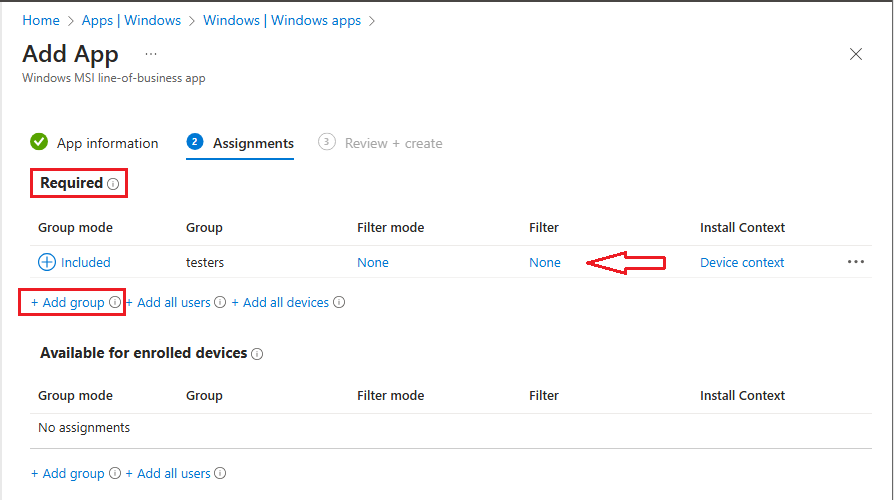Click Group mode header in Required table

point(75,227)
